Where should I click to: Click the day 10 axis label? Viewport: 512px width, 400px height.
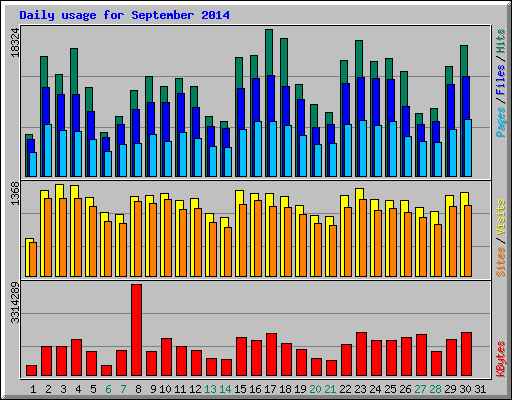165,389
